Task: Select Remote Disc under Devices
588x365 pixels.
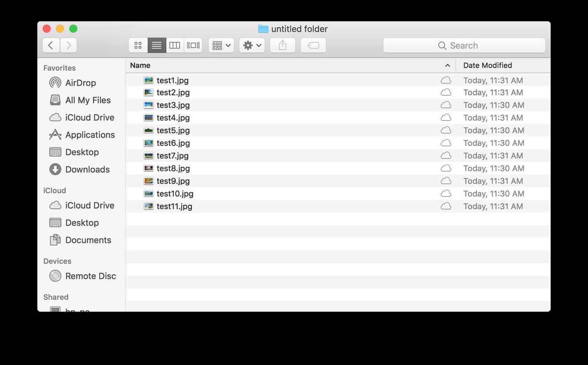Action: (90, 276)
